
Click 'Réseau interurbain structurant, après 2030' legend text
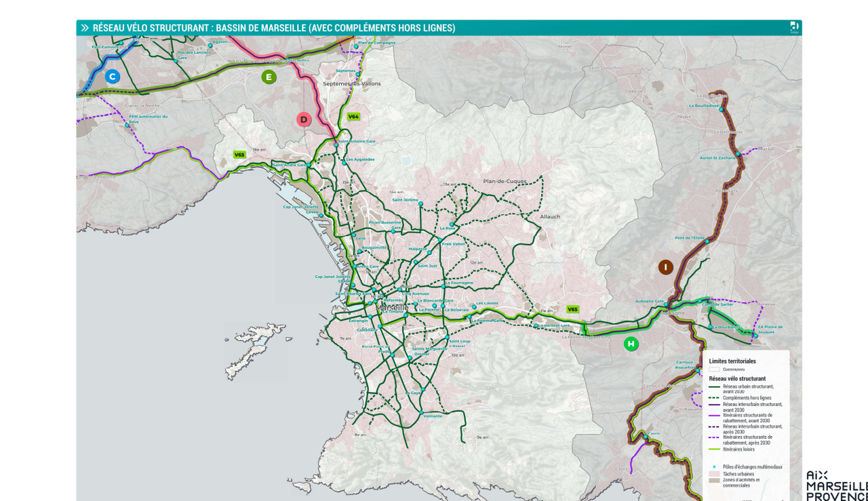tap(753, 429)
